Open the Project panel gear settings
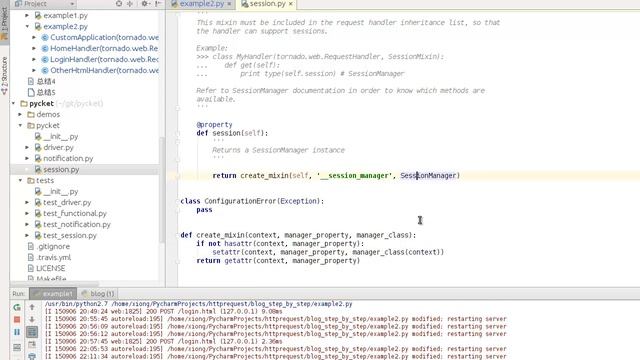This screenshot has height=360, width=640. click(144, 4)
